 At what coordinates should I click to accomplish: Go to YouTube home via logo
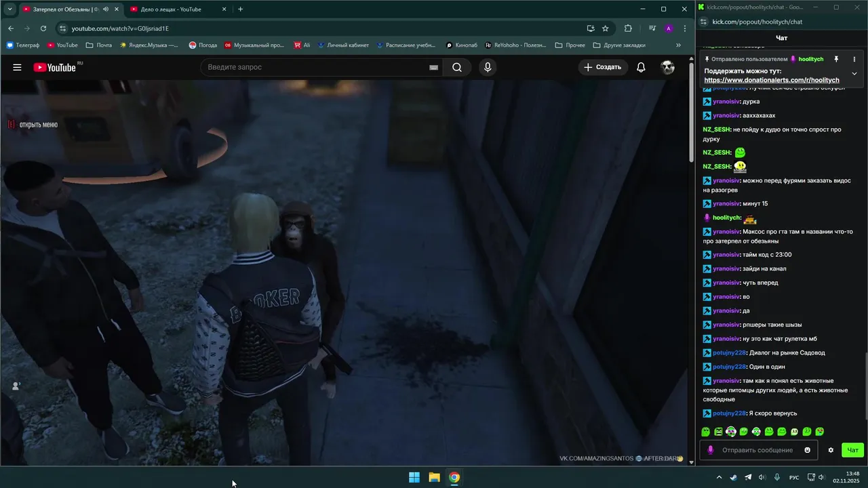[x=56, y=67]
